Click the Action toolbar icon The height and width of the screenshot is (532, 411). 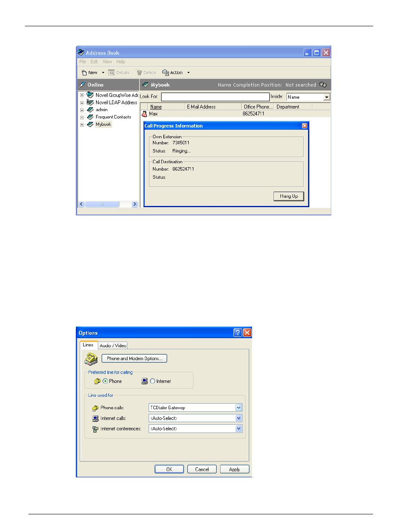tap(165, 72)
